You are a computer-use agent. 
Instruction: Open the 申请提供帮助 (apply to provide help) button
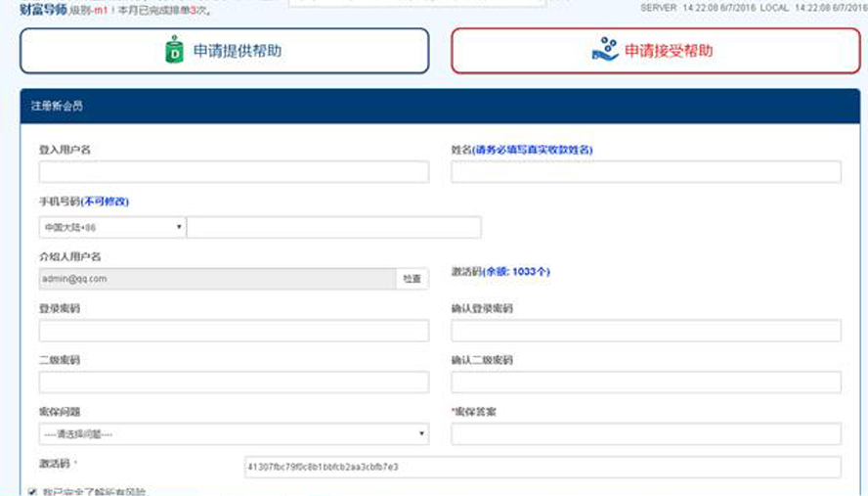[x=225, y=51]
